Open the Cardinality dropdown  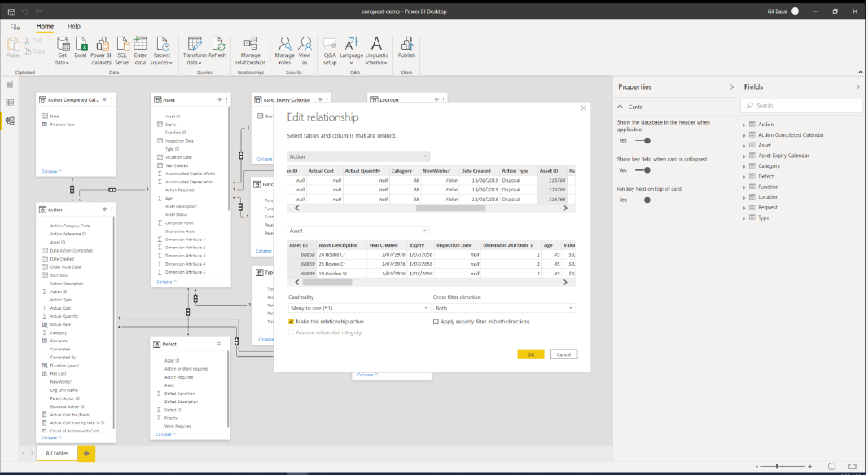[359, 308]
